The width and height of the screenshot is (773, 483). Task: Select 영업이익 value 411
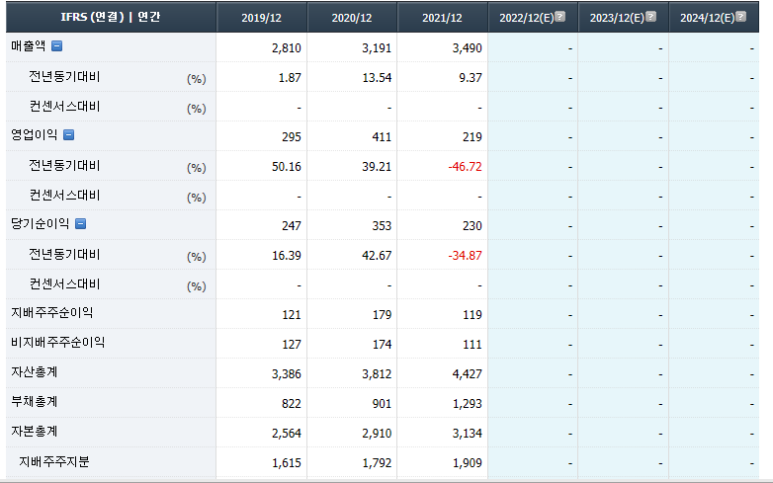(382, 137)
